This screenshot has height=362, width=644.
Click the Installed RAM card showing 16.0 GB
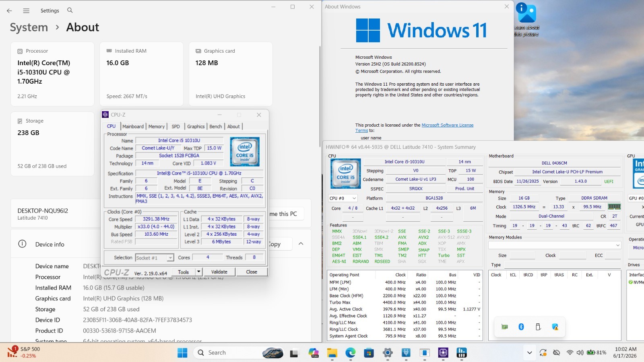(x=141, y=74)
